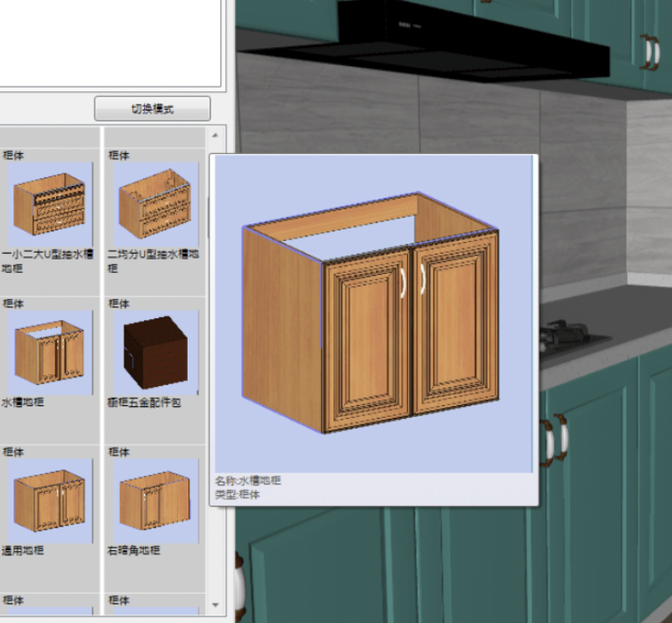The height and width of the screenshot is (623, 672).
Task: Click the 水槽地柜 label under the thumbnail
Action: 23,402
